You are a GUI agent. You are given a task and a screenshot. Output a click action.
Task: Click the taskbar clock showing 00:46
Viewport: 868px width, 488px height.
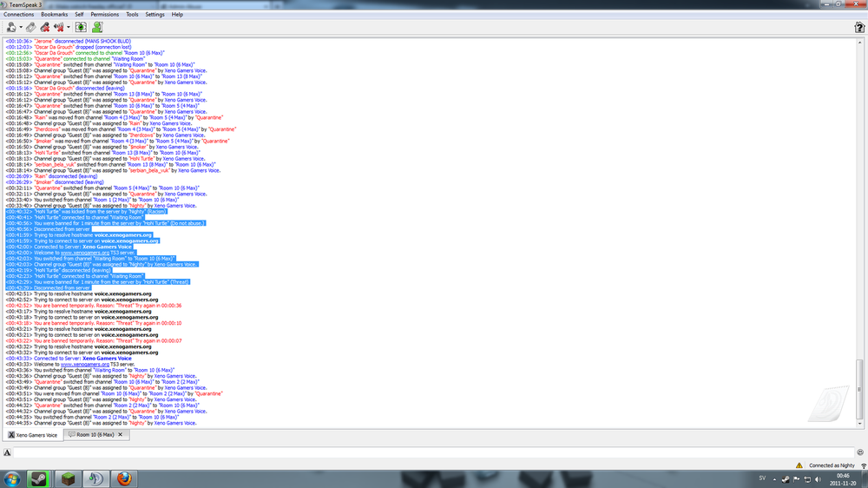point(843,479)
